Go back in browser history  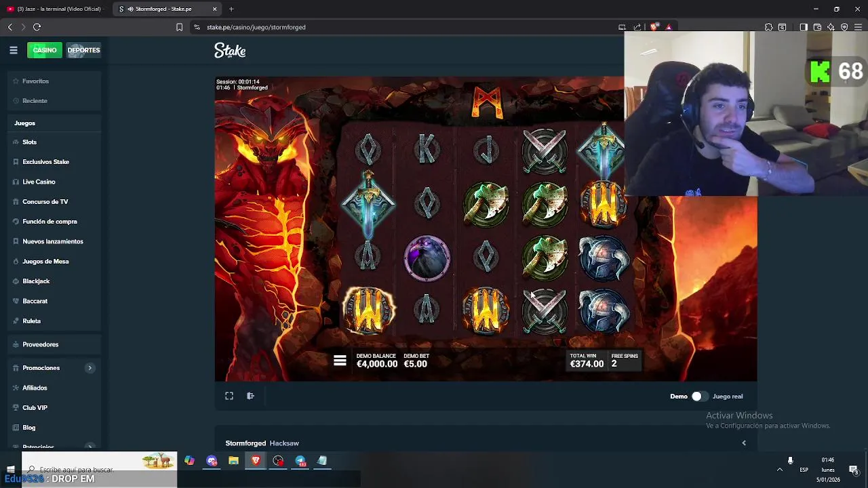click(9, 27)
